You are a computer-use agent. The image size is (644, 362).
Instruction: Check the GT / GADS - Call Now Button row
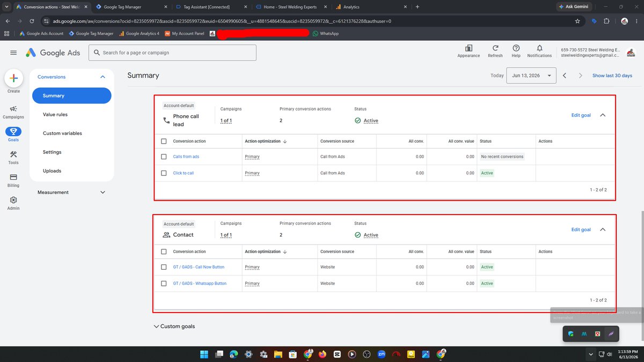point(164,267)
